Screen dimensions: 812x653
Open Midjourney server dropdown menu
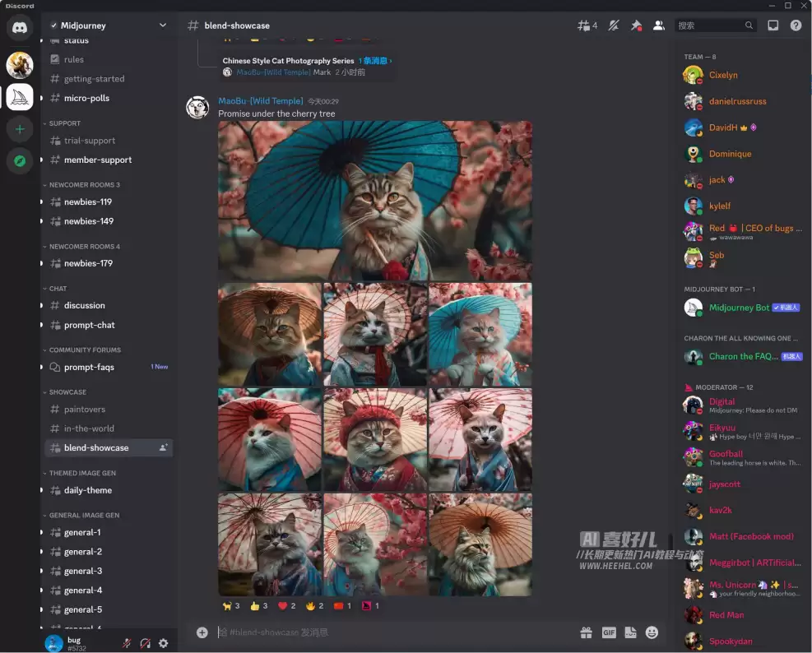click(x=163, y=25)
